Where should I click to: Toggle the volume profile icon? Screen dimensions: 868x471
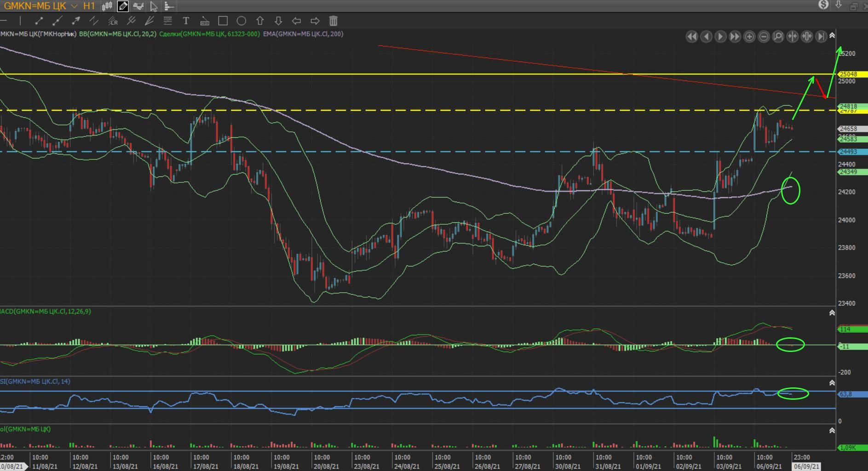pos(169,6)
